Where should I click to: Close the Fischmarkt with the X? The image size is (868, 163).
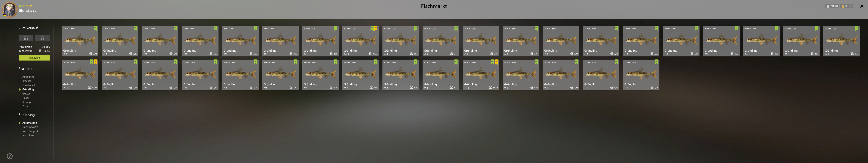click(x=862, y=6)
